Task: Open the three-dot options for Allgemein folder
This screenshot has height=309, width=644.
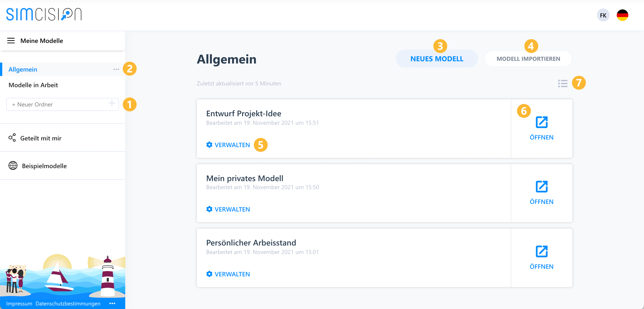Action: (x=116, y=69)
